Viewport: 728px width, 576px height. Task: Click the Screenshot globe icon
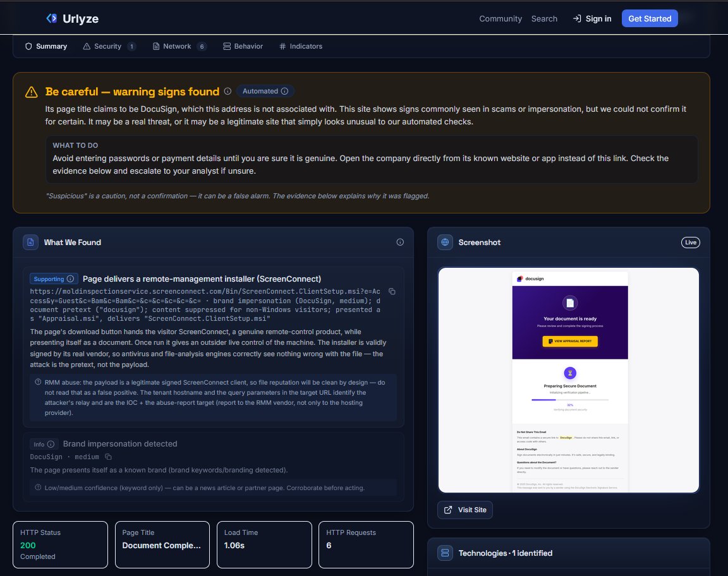pyautogui.click(x=445, y=243)
